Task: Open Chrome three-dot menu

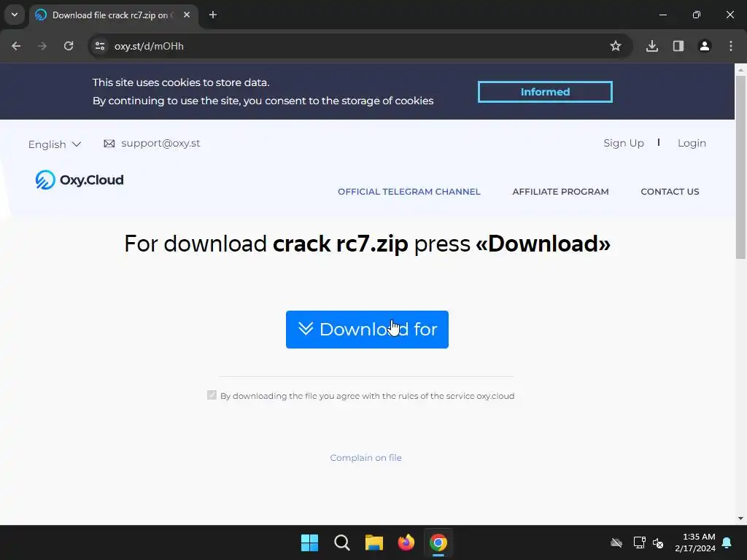Action: (x=731, y=46)
